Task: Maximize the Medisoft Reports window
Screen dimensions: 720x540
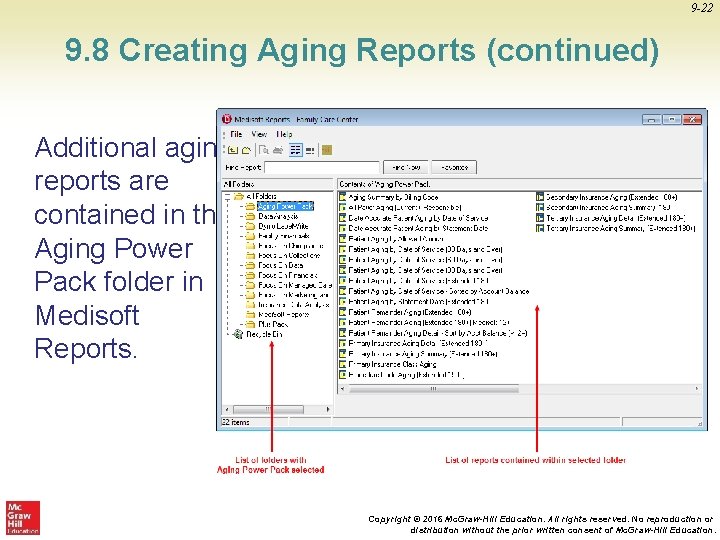Action: (672, 119)
